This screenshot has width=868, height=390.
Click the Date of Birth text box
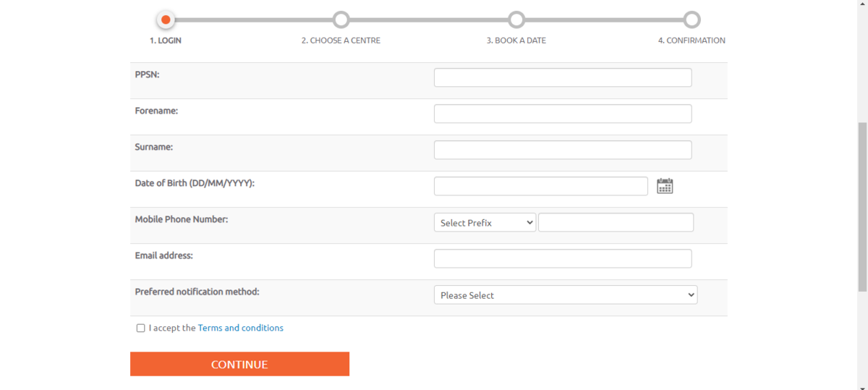[x=541, y=186]
